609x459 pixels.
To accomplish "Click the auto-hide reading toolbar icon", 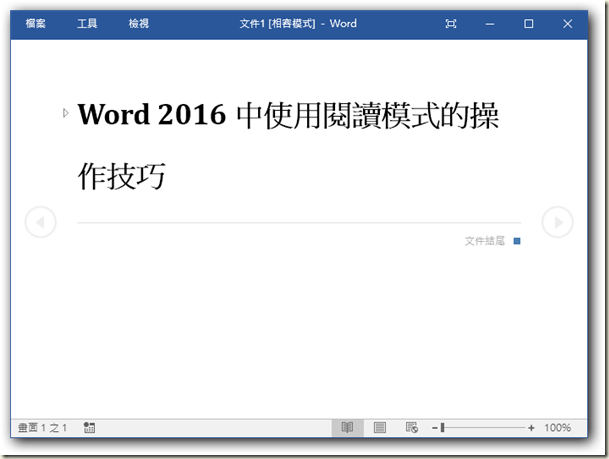I will click(451, 24).
